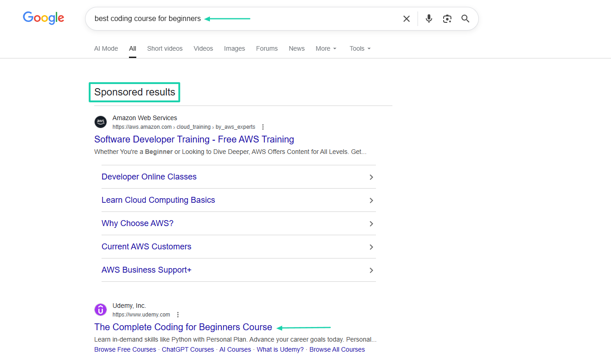Click the Amazon Web Services advertiser name
611x364 pixels.
pos(145,118)
